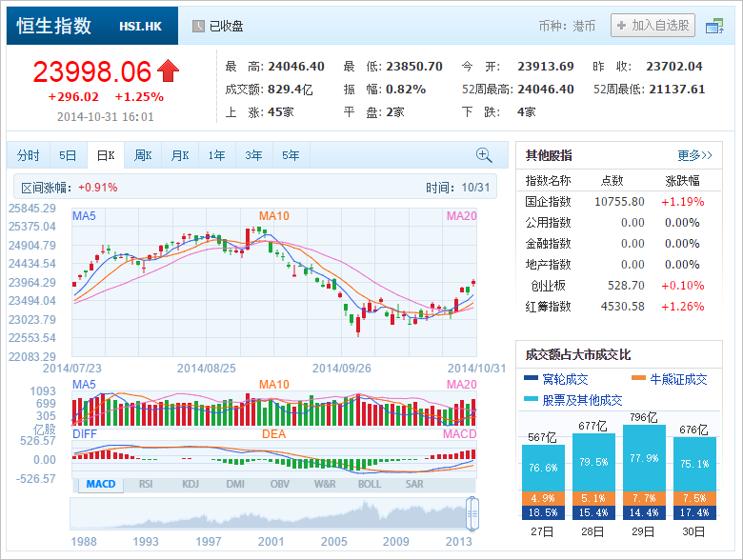Click 加入自选股 button
743x560 pixels.
tap(653, 25)
